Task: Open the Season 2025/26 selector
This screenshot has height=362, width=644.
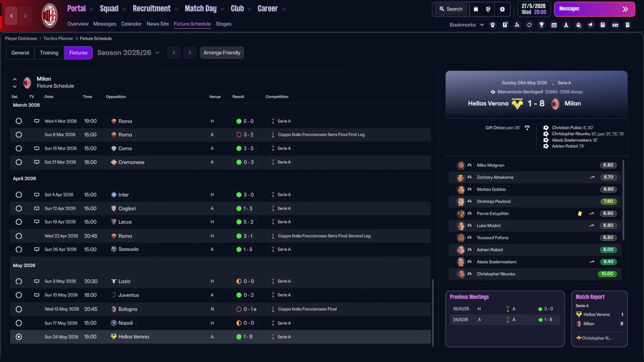Action: tap(128, 53)
